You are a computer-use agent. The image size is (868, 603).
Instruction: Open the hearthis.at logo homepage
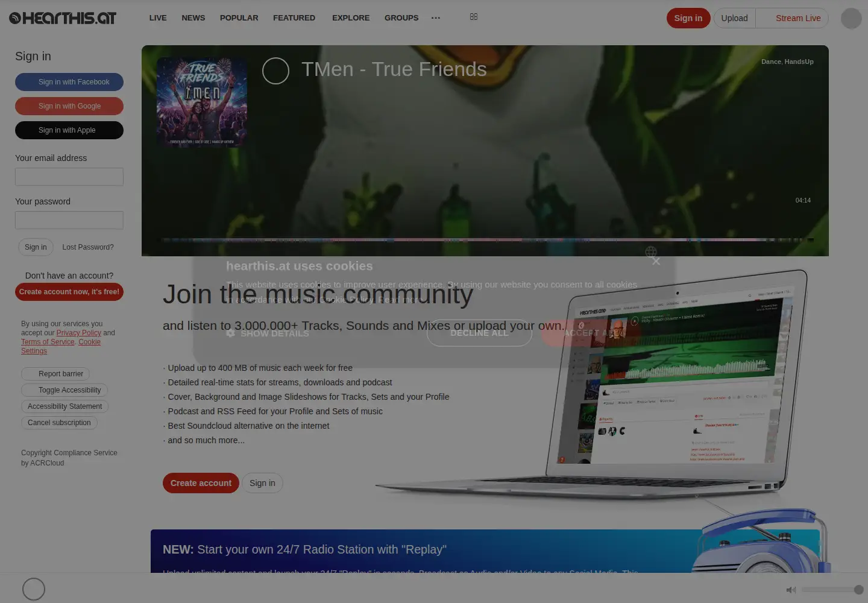(x=63, y=18)
